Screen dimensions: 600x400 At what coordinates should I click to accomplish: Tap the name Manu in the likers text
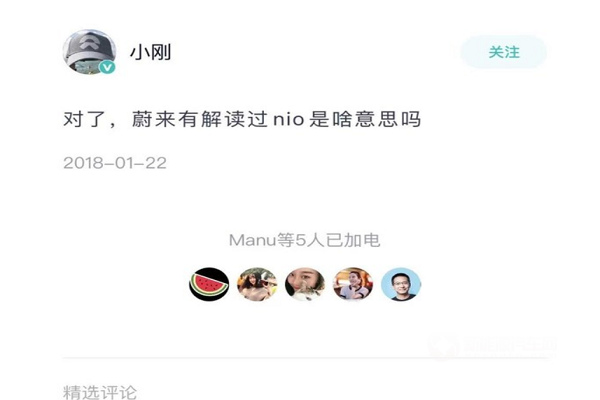coord(252,240)
